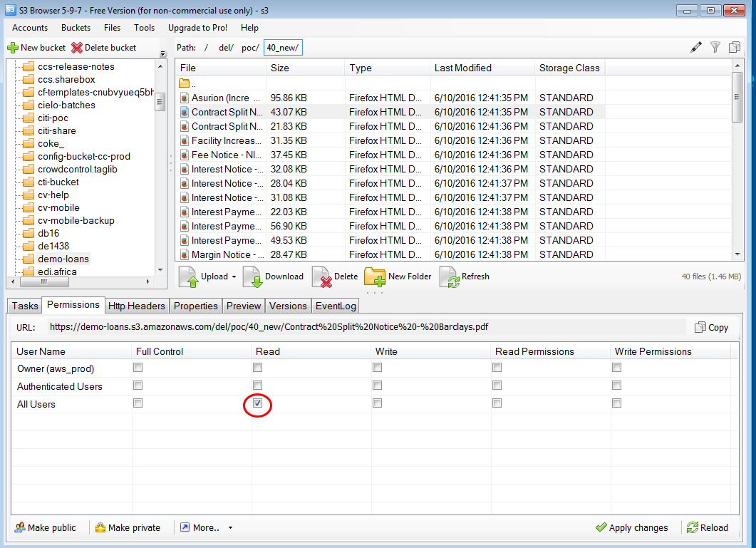Image resolution: width=756 pixels, height=548 pixels.
Task: Check Write for All Users
Action: click(377, 403)
